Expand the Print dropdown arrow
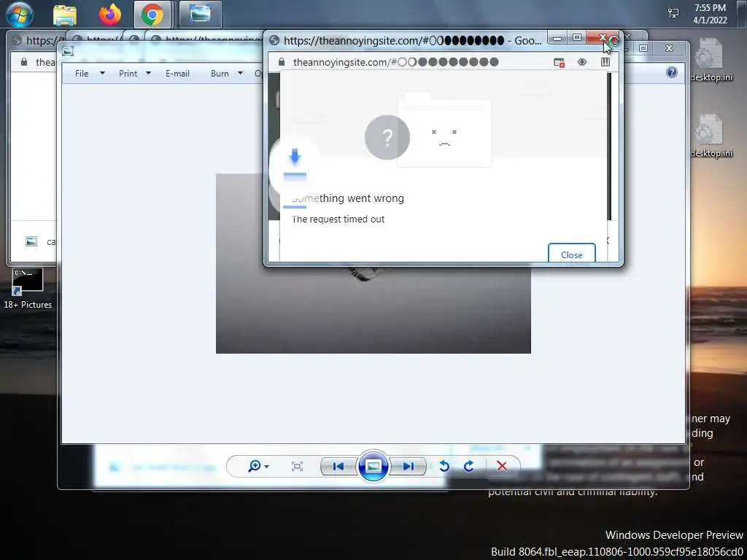The height and width of the screenshot is (560, 747). click(x=148, y=74)
